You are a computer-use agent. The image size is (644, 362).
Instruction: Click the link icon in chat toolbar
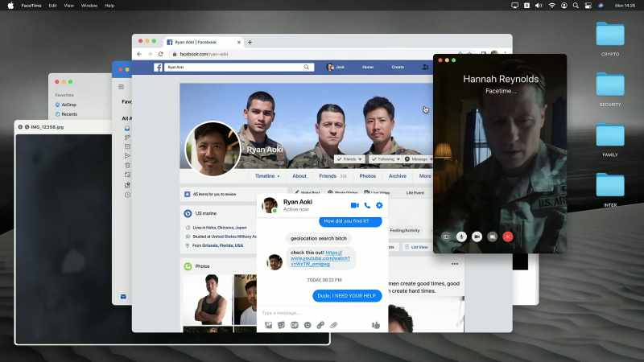(x=320, y=325)
